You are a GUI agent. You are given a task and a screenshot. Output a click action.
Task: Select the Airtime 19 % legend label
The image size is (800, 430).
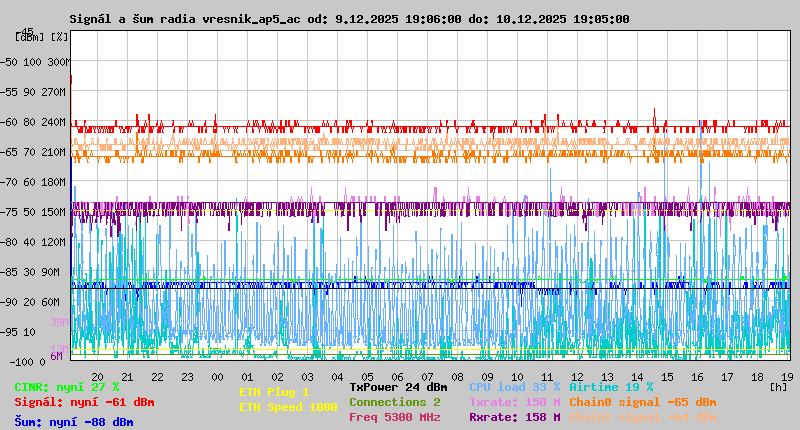click(x=611, y=387)
